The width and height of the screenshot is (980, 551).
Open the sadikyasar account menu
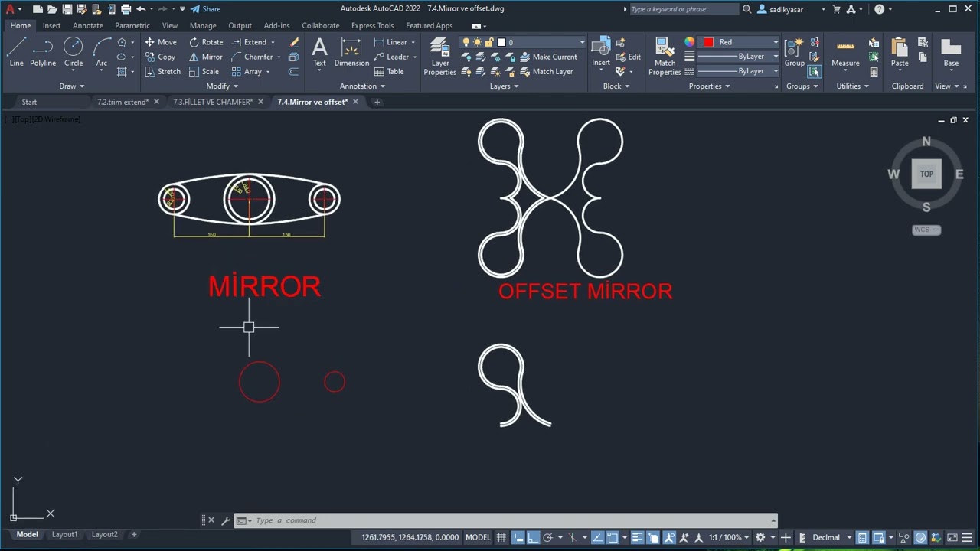point(792,9)
